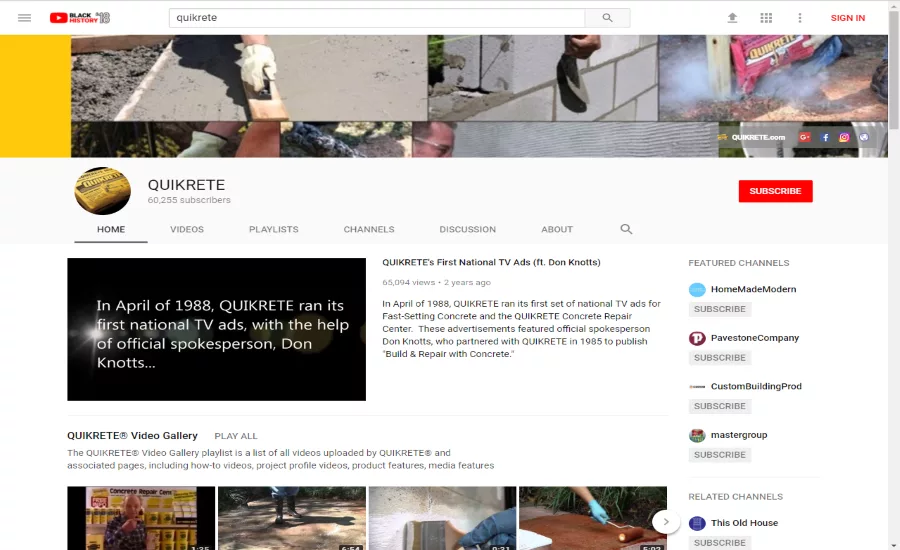Open the Facebook banner link
The width and height of the screenshot is (900, 550).
click(x=825, y=137)
